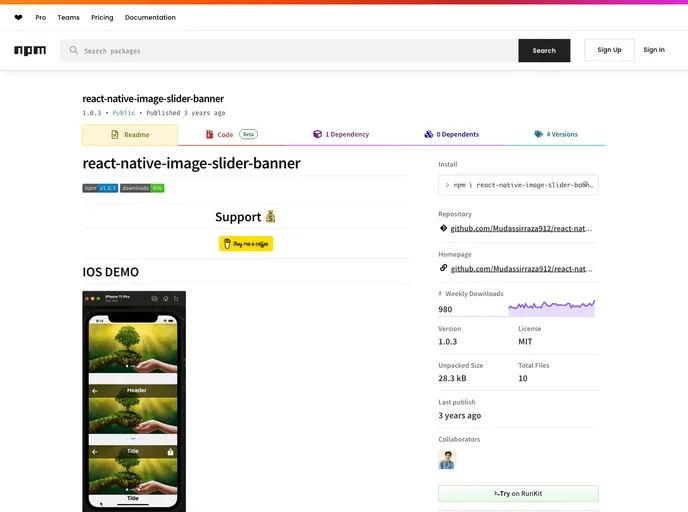Click the Beta label on Code tab
688x512 pixels.
point(248,134)
